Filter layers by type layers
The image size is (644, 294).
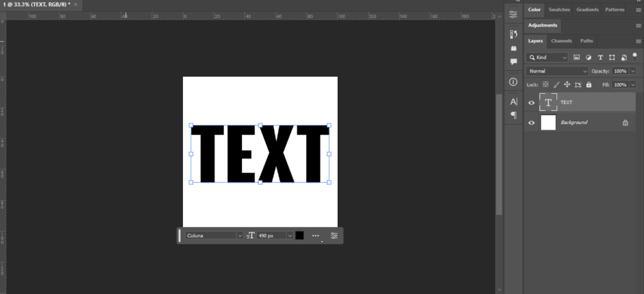(600, 57)
